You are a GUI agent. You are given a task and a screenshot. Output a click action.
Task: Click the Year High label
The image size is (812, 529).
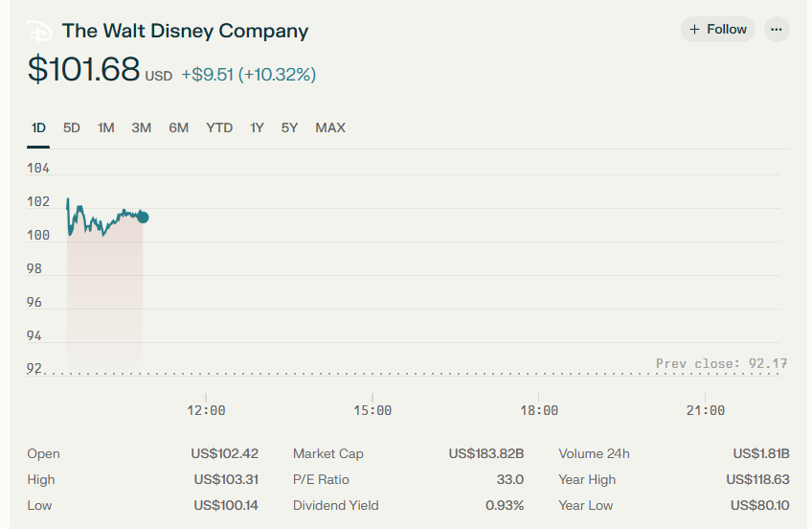pyautogui.click(x=587, y=479)
